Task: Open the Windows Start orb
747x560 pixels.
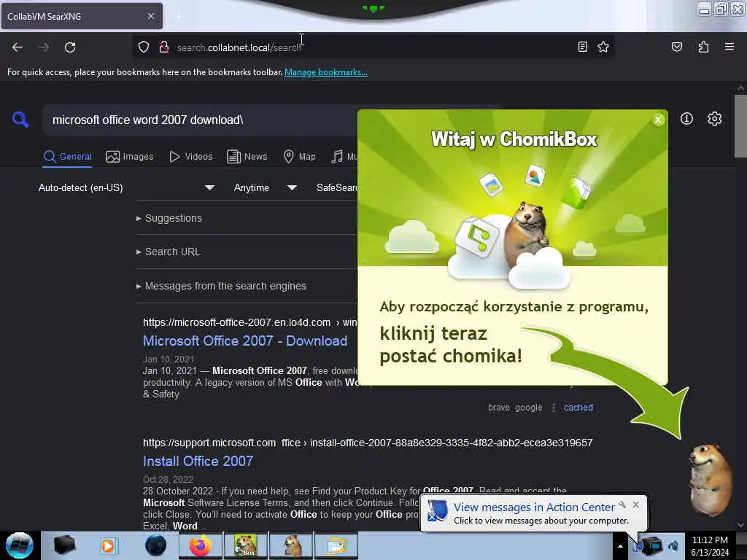Action: [x=20, y=545]
